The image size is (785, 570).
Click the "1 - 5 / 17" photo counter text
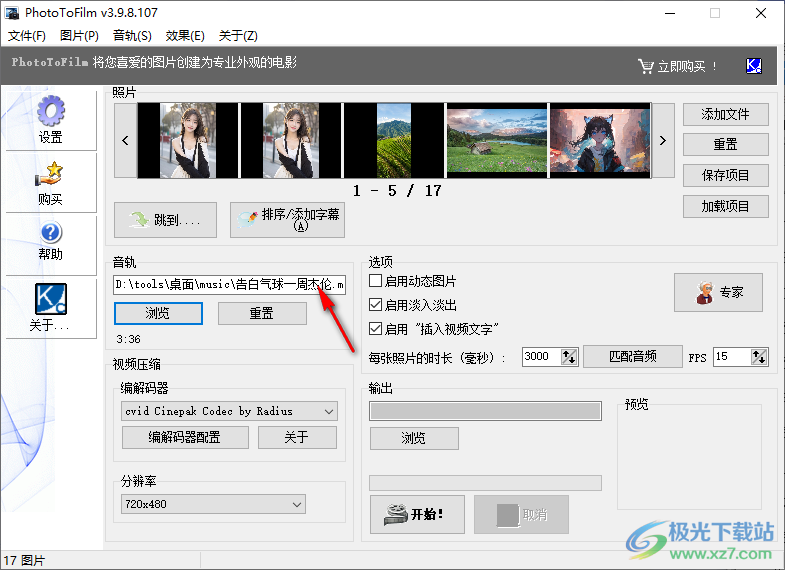pyautogui.click(x=397, y=191)
